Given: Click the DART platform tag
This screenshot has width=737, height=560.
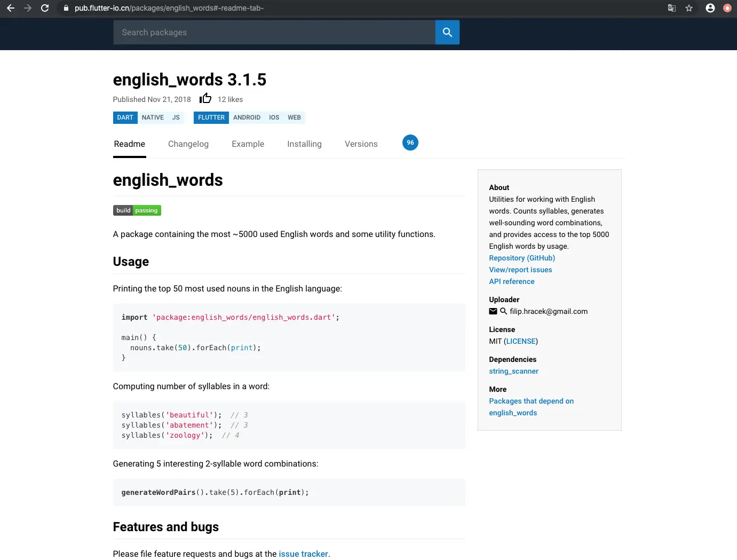Looking at the screenshot, I should (125, 117).
